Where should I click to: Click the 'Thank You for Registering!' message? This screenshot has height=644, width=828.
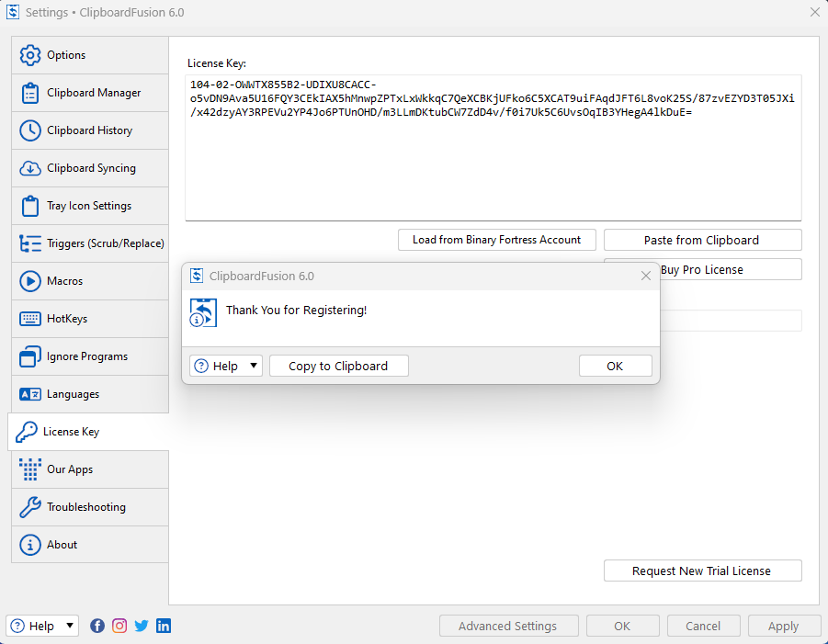coord(296,310)
